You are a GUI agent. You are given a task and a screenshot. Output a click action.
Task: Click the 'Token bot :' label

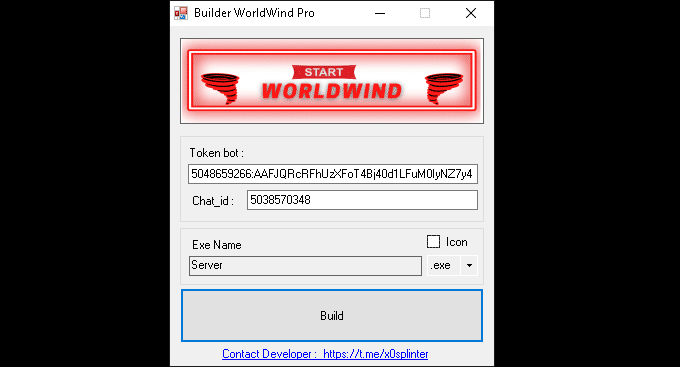(216, 153)
